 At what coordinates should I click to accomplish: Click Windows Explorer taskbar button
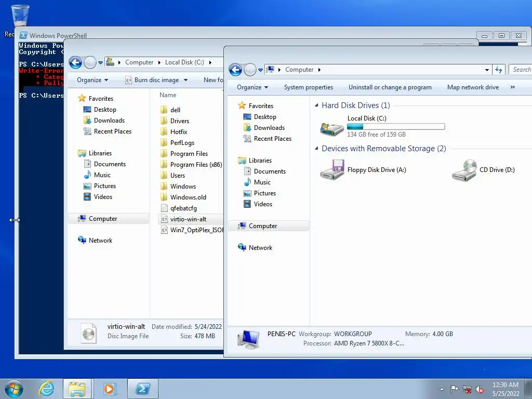(77, 389)
